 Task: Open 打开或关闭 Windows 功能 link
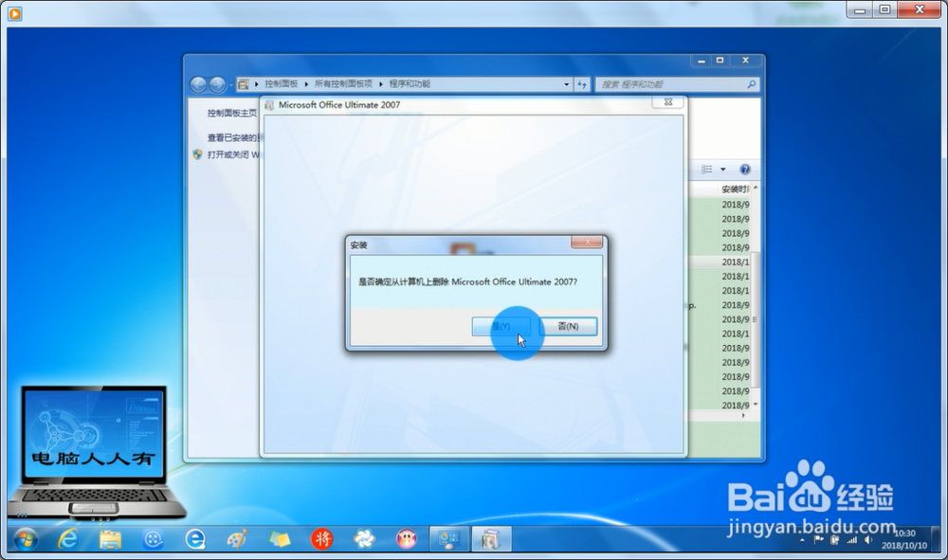point(233,154)
